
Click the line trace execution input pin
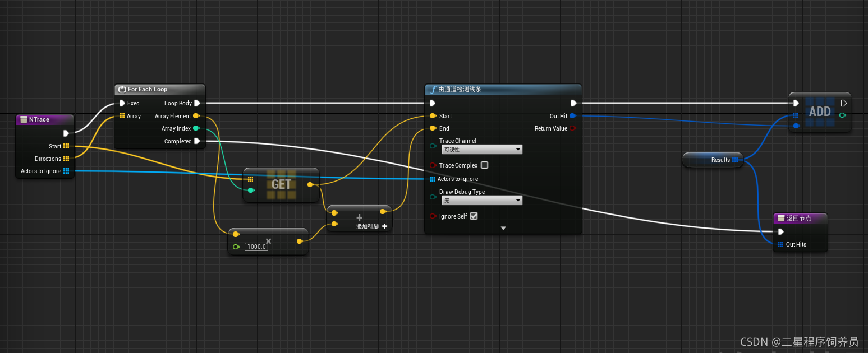(432, 103)
